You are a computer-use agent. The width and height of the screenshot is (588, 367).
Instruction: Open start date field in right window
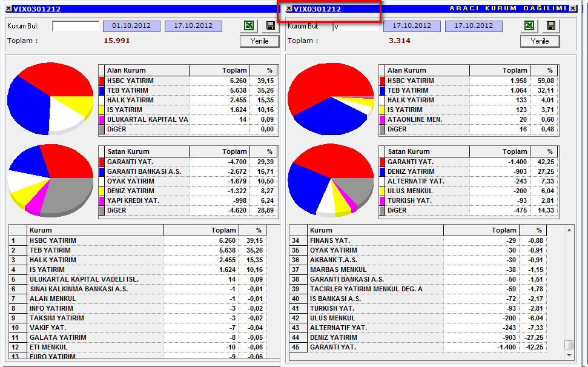point(412,26)
